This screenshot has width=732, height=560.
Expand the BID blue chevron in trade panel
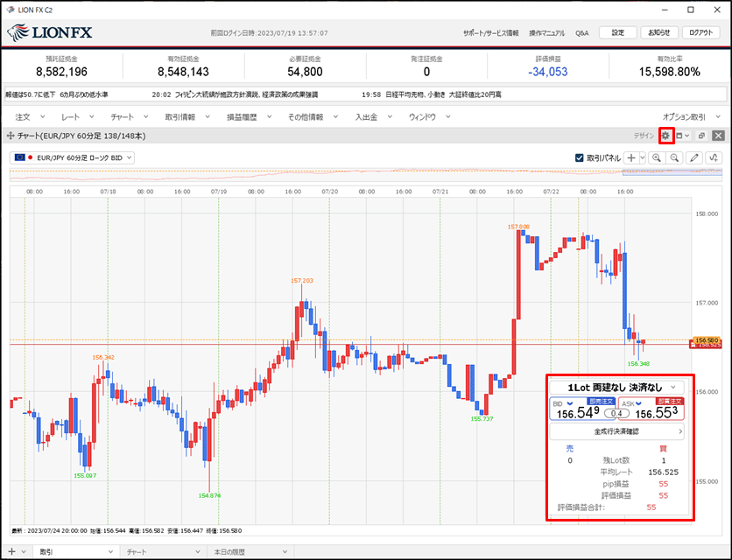[x=569, y=403]
